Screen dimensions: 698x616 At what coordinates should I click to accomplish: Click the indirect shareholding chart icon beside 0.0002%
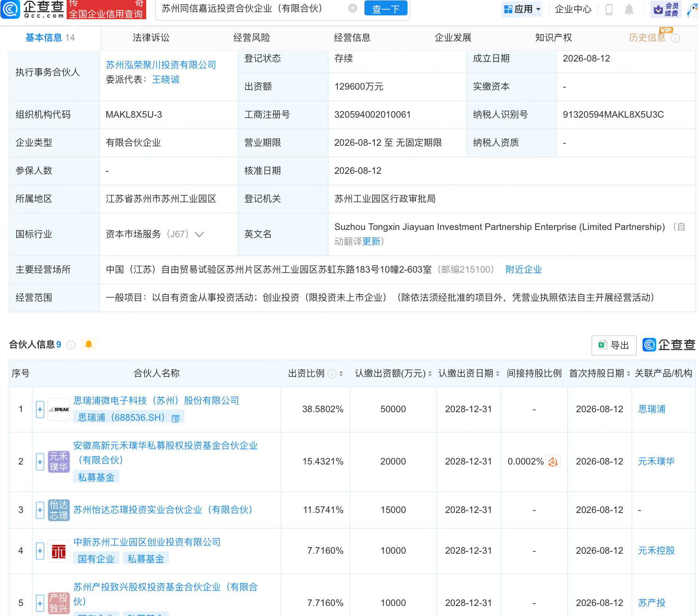tap(553, 461)
